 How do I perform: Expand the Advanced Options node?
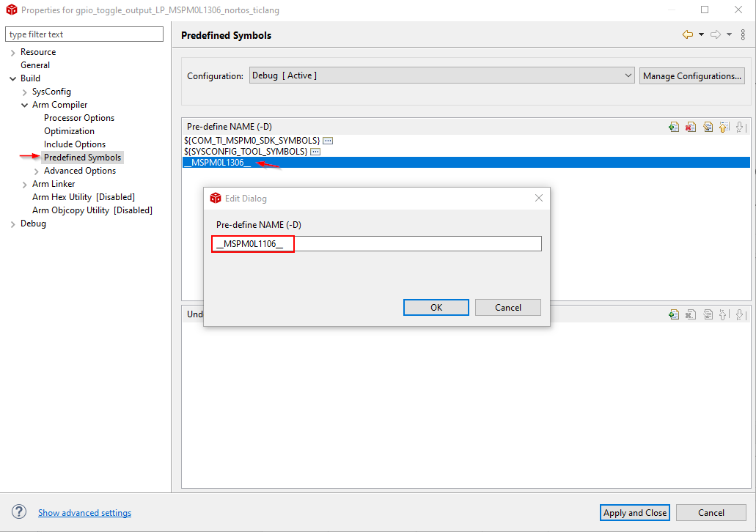click(x=37, y=171)
